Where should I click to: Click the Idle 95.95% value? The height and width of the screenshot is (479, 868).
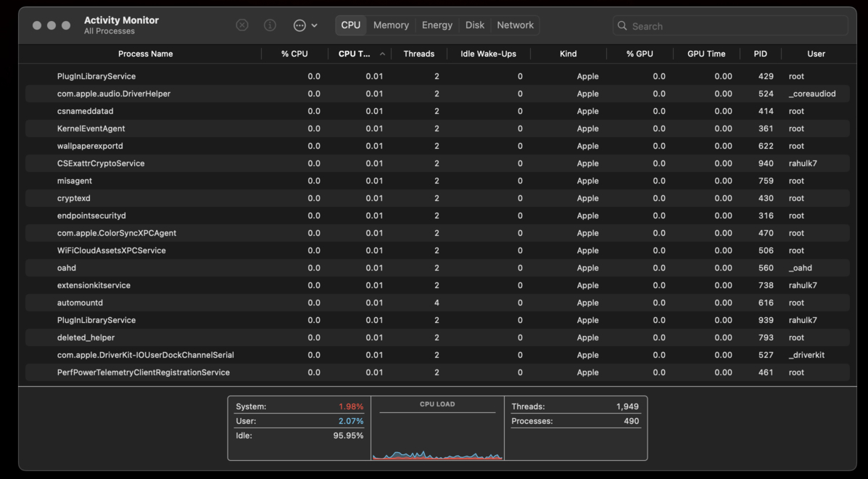[x=348, y=435]
